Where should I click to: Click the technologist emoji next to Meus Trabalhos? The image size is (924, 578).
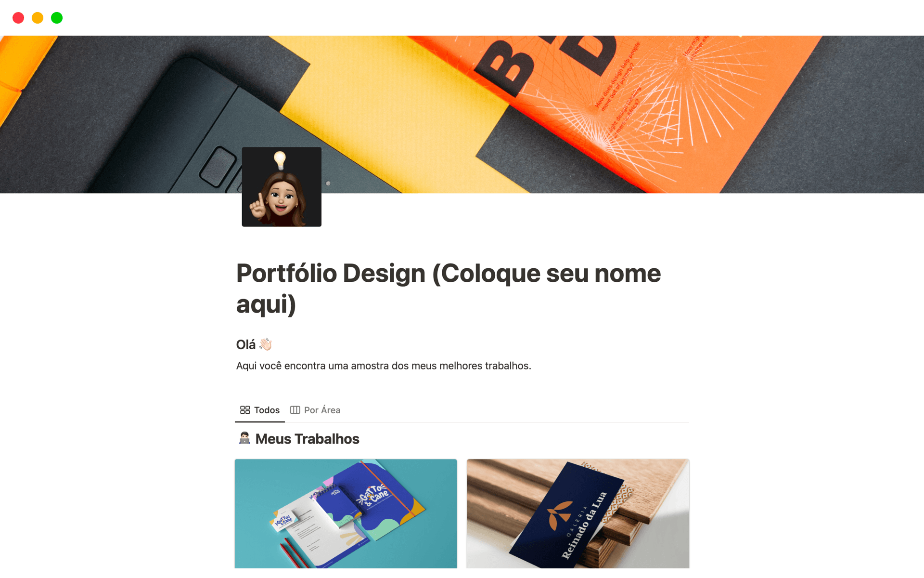(x=244, y=438)
